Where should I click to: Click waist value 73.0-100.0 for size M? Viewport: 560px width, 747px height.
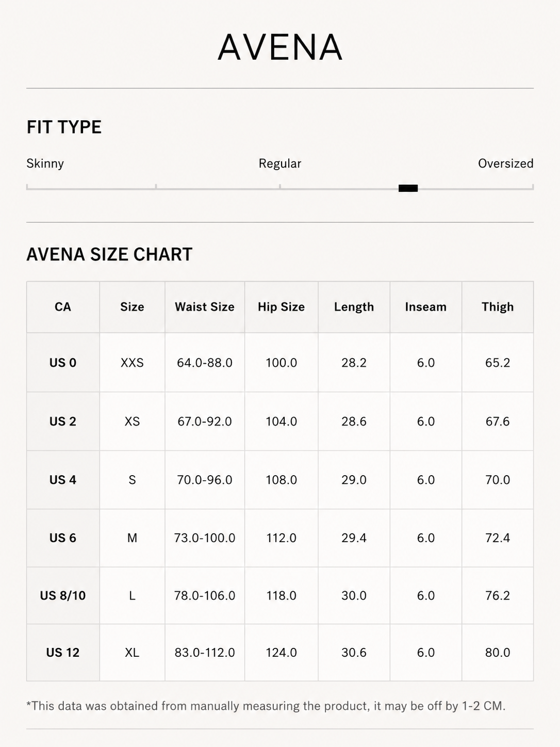(205, 538)
